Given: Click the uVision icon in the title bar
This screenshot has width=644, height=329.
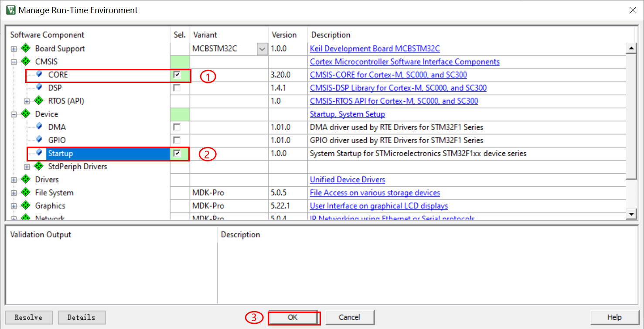Looking at the screenshot, I should coord(11,10).
